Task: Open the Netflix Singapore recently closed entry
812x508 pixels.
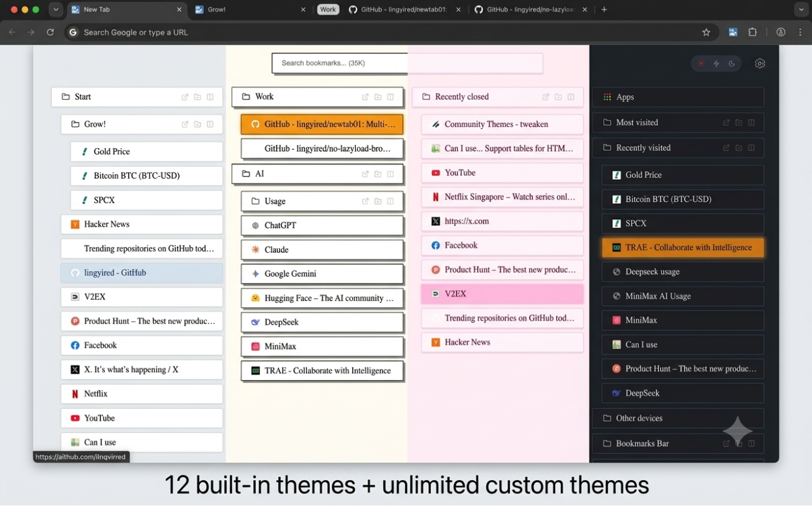Action: pos(502,197)
